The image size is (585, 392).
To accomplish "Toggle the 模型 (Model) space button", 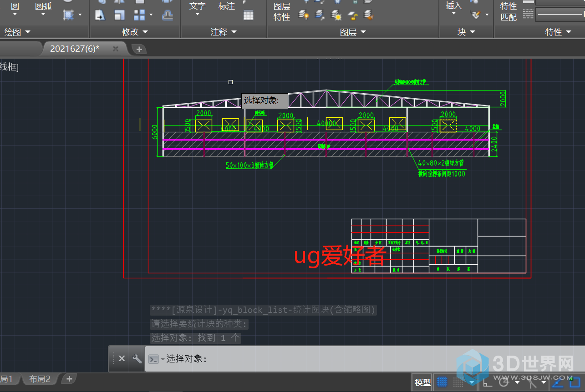I will pos(422,383).
